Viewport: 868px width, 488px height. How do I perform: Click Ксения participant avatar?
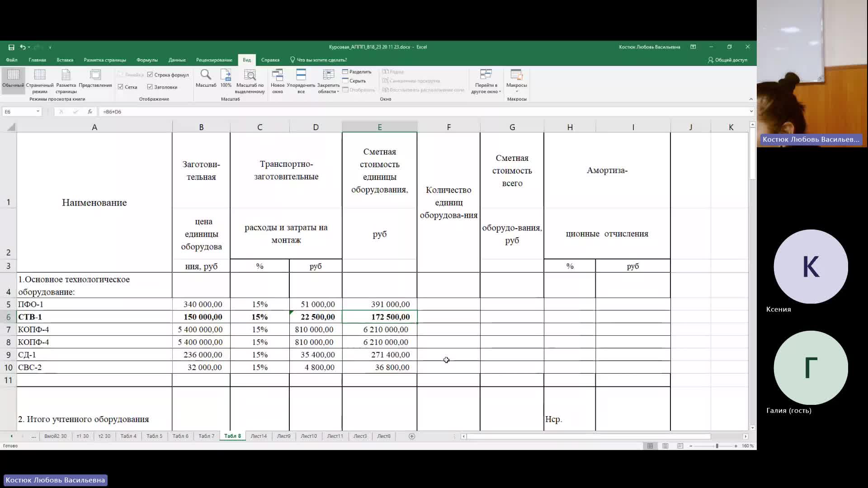point(811,267)
